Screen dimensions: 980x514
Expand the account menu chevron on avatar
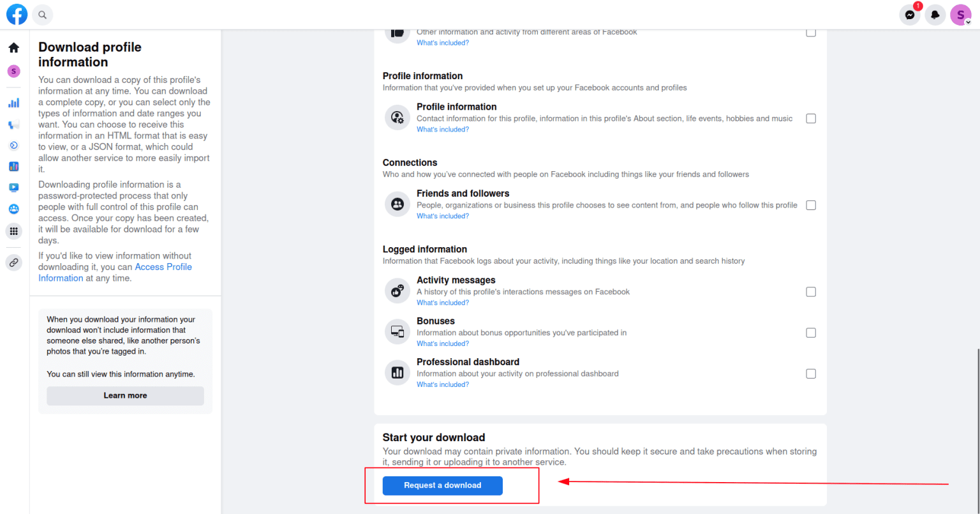[x=970, y=20]
